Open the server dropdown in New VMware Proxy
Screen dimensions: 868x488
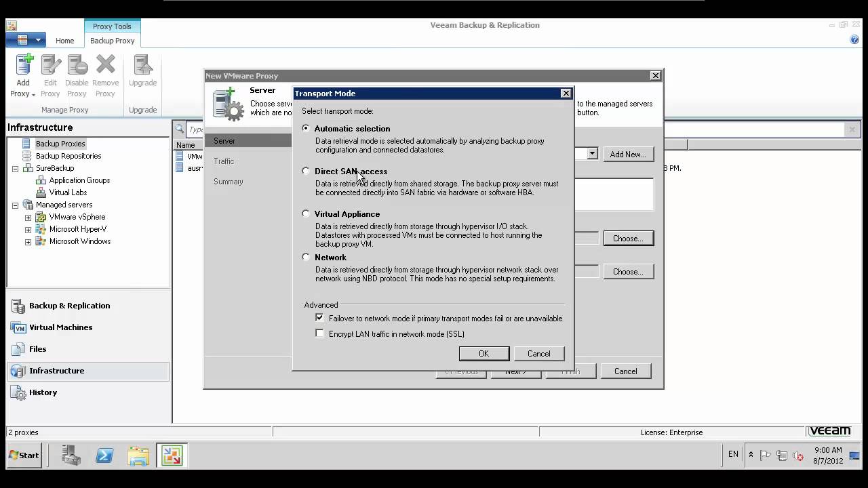tap(592, 154)
